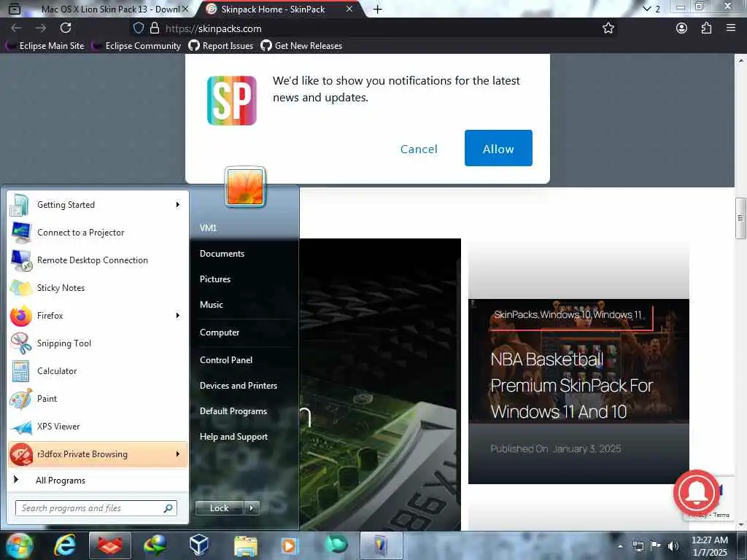Open Eclipse Community bookmark

point(136,46)
